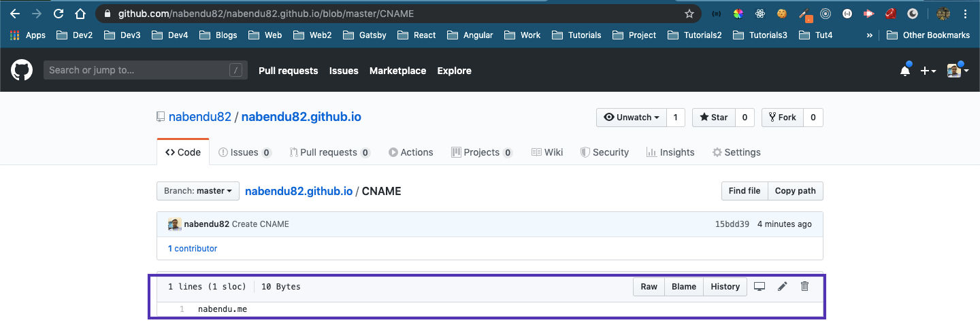Screen dimensions: 980x333
Task: Fork the repository
Action: tap(782, 117)
